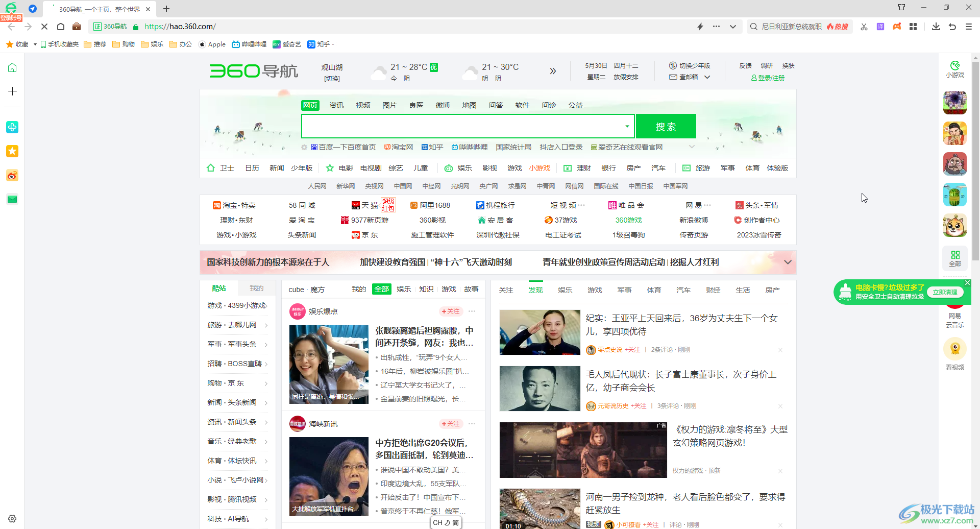Open address bar more options dots
Viewport: 980px width, 529px height.
(x=717, y=27)
